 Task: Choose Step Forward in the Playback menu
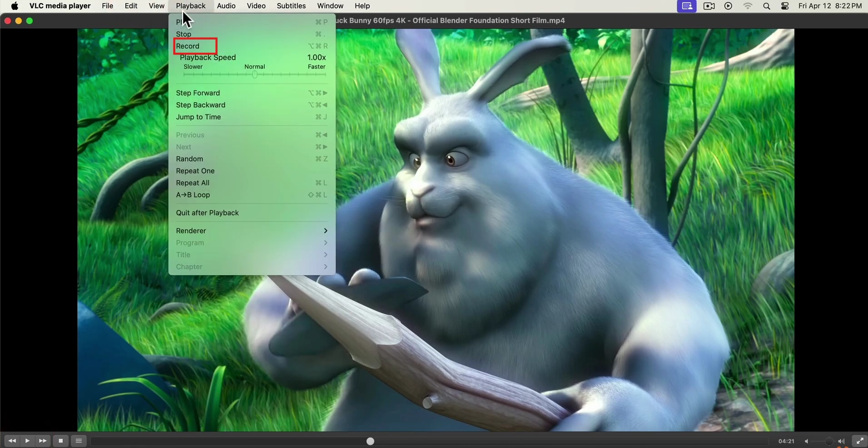[252, 93]
